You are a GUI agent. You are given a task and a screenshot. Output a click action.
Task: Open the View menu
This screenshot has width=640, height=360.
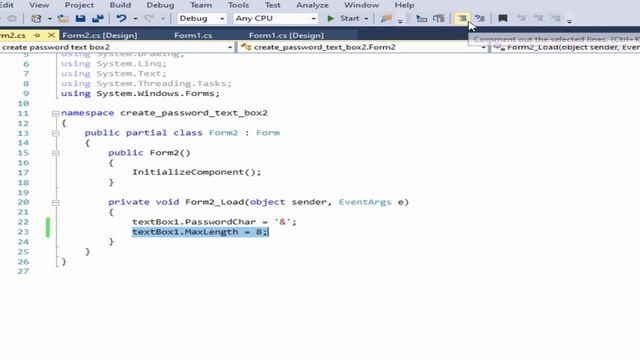tap(39, 5)
